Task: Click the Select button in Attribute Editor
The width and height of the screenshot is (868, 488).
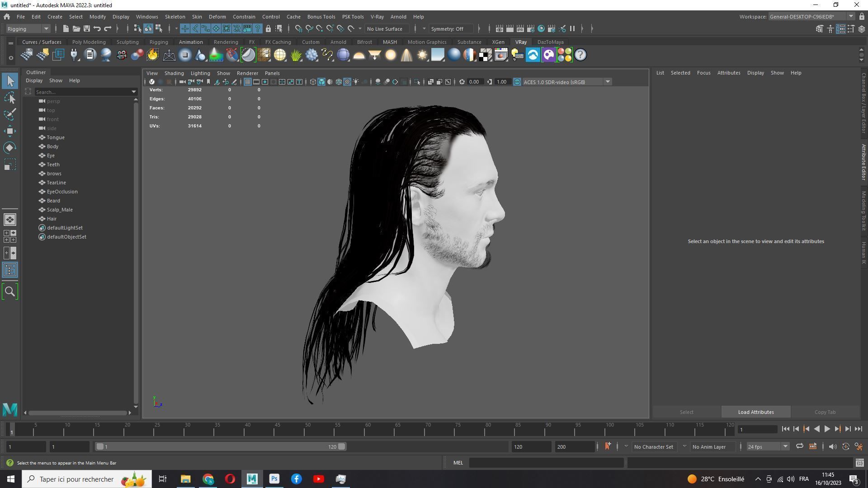Action: point(686,412)
